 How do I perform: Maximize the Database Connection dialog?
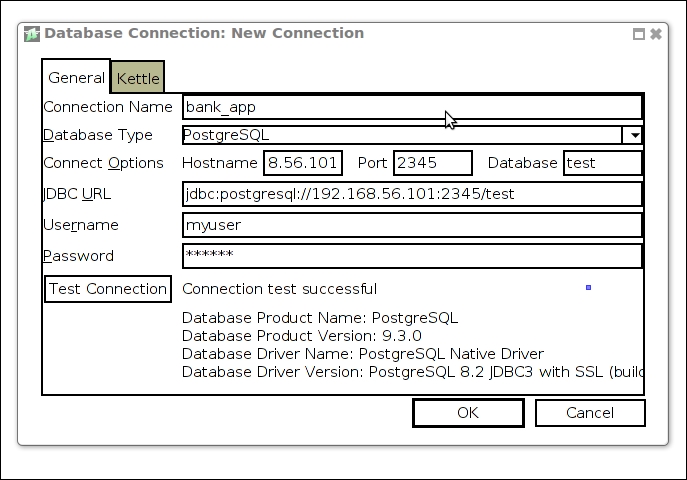tap(639, 34)
